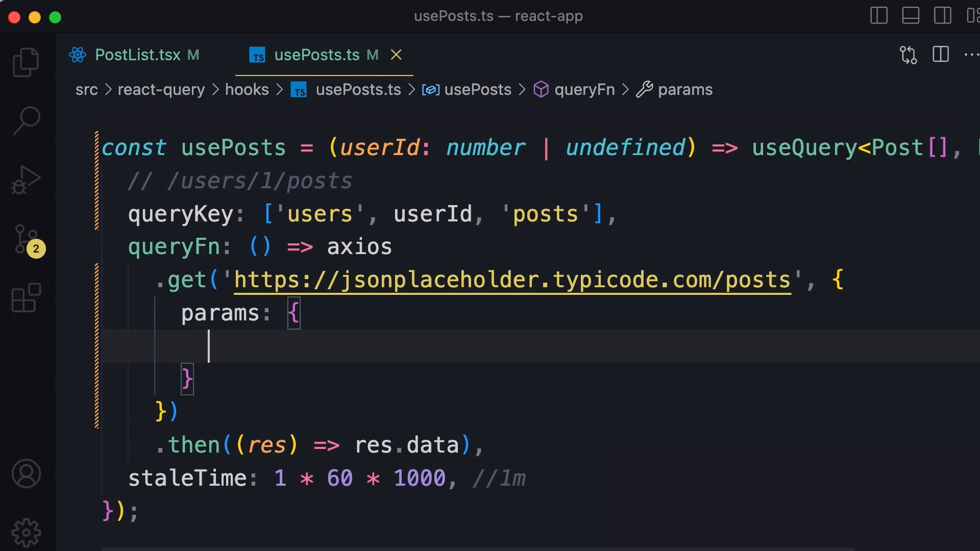Viewport: 980px width, 551px height.
Task: Toggle the bottom panel layout button
Action: (x=911, y=16)
